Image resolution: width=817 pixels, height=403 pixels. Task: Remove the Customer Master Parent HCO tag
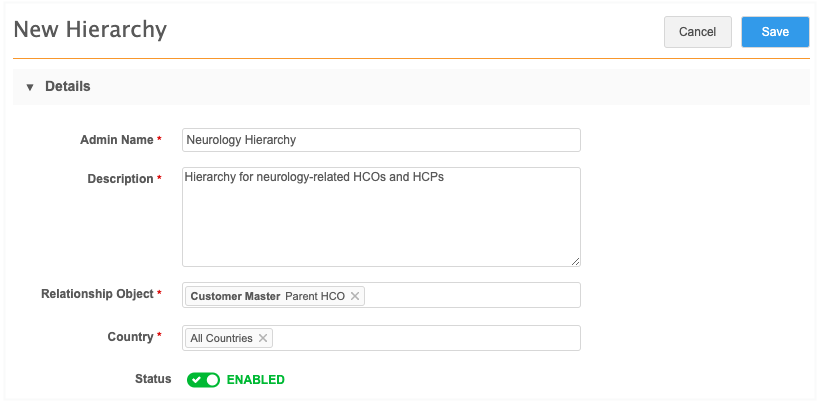pos(355,296)
